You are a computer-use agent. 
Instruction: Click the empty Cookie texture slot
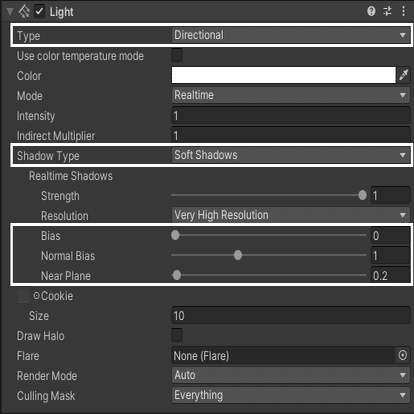(23, 296)
